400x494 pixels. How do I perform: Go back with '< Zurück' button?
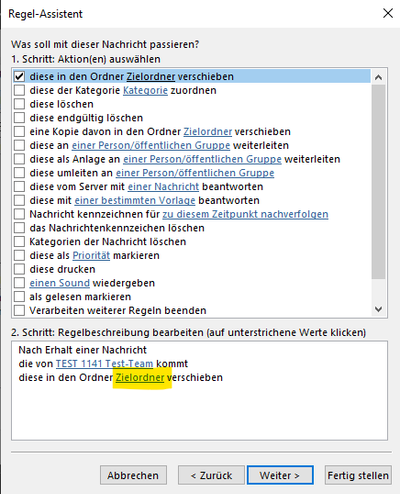click(x=211, y=475)
